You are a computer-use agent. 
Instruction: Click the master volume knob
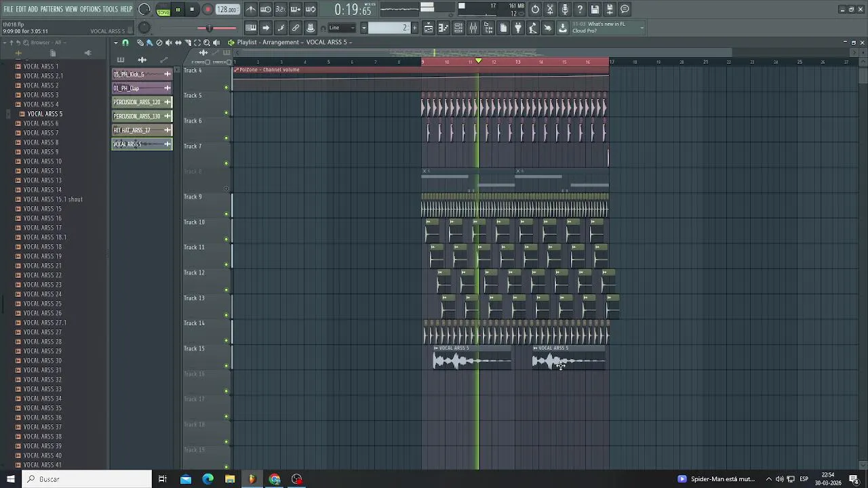[144, 9]
